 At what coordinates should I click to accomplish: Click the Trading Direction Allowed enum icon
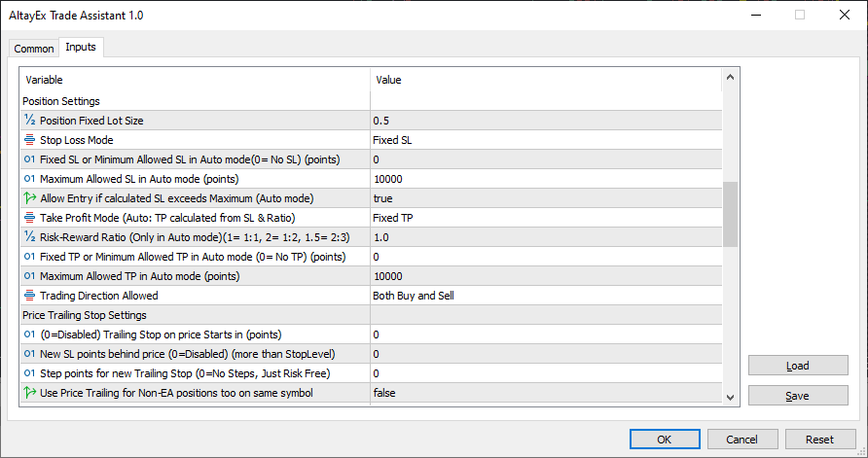[x=30, y=296]
